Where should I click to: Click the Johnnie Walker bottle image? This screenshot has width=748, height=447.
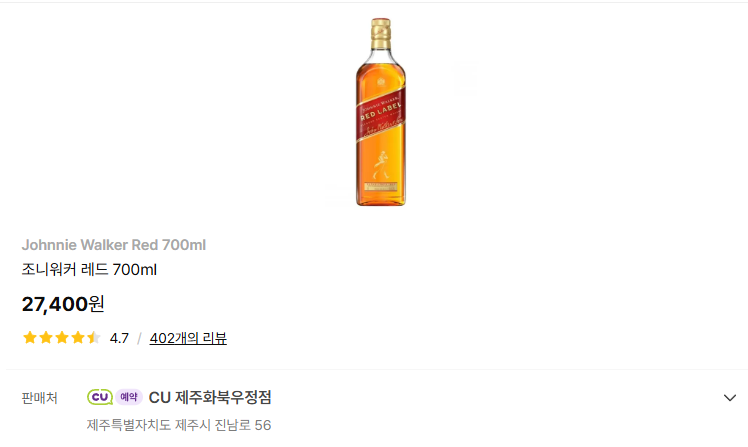(x=381, y=112)
